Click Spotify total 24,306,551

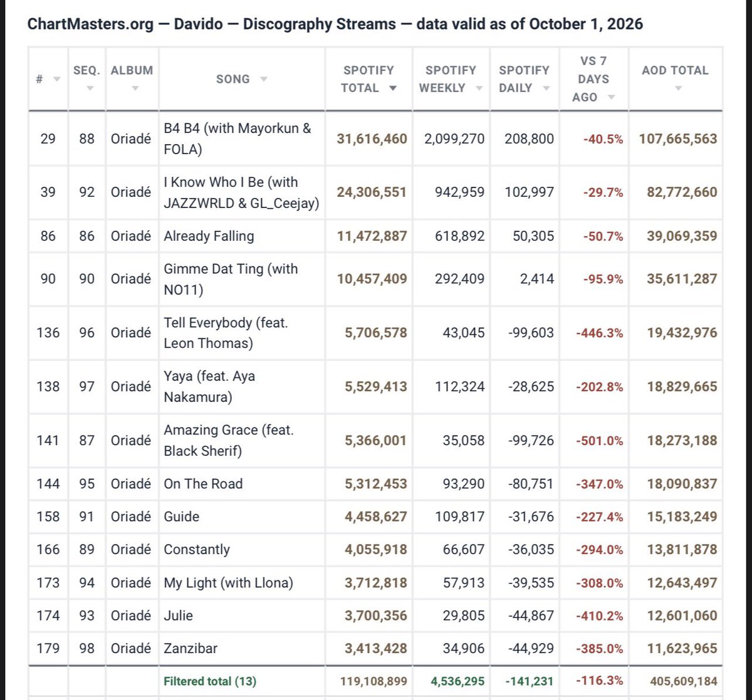[x=372, y=192]
